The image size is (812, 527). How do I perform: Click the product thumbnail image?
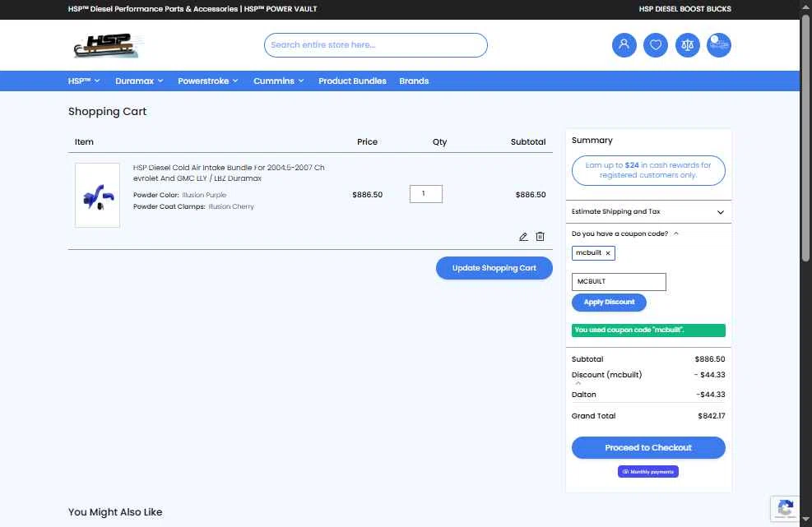[97, 195]
